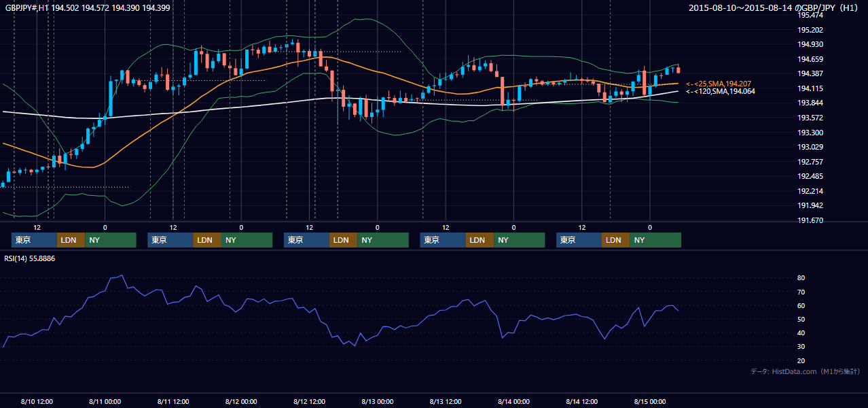868x408 pixels.
Task: Click price axis label 194.659
Action: click(x=810, y=59)
